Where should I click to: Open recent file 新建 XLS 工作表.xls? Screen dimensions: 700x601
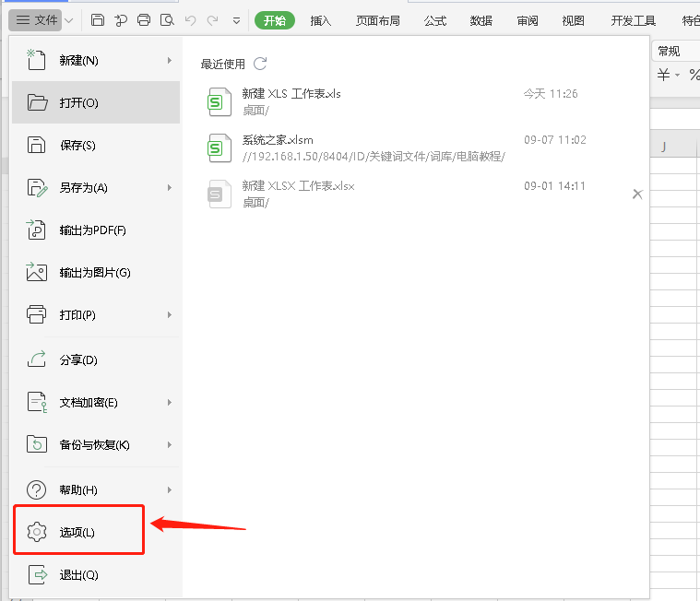point(415,101)
